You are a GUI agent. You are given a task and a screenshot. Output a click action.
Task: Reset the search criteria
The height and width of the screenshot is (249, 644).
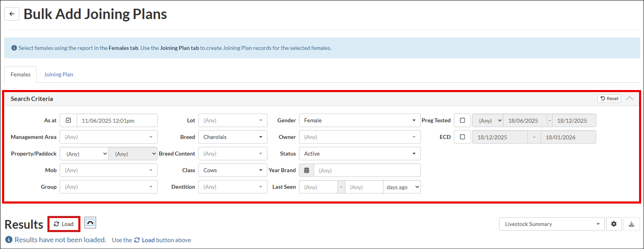[x=609, y=98]
